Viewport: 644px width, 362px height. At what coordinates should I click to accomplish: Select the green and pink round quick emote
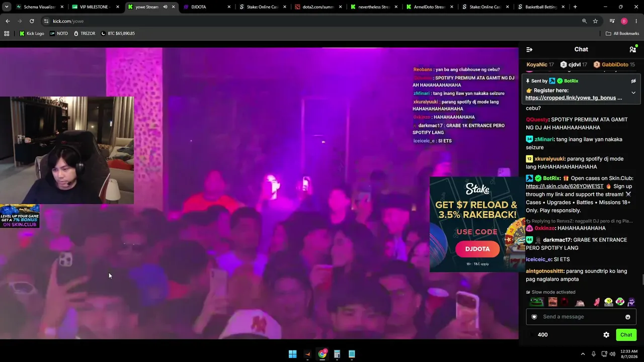(620, 302)
